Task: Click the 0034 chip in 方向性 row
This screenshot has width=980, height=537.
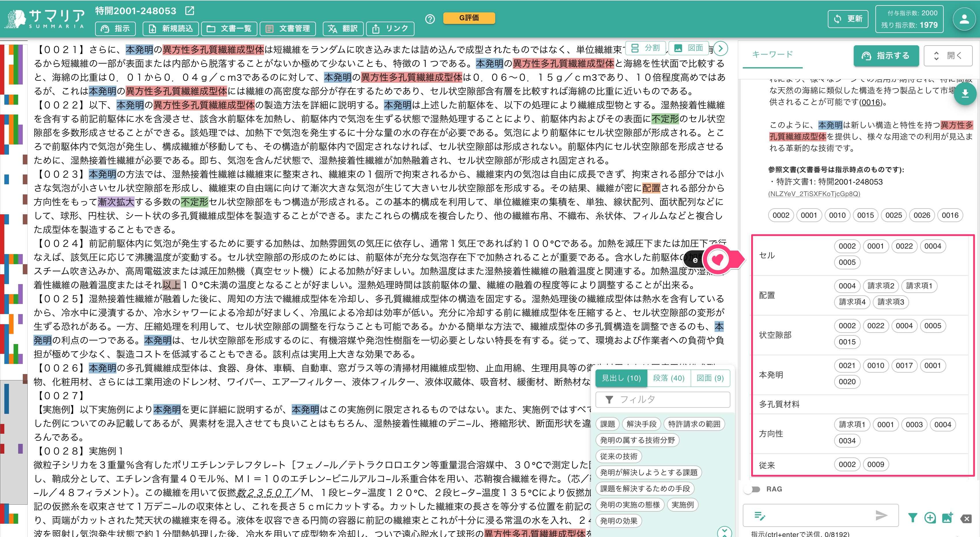Action: pos(847,441)
